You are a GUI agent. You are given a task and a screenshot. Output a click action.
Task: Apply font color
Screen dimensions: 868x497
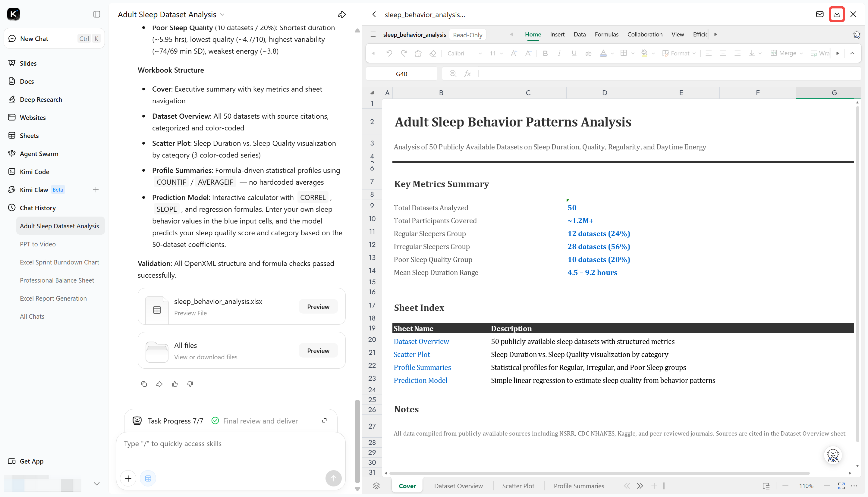(603, 53)
